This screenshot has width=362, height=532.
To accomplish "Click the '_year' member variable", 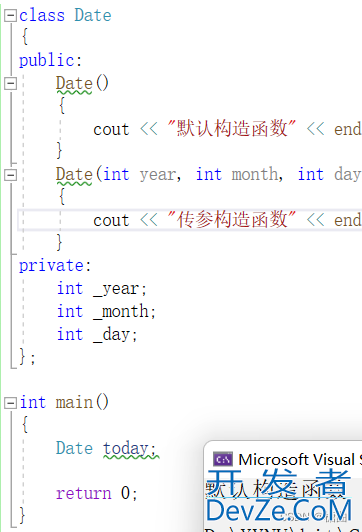I will click(116, 289).
